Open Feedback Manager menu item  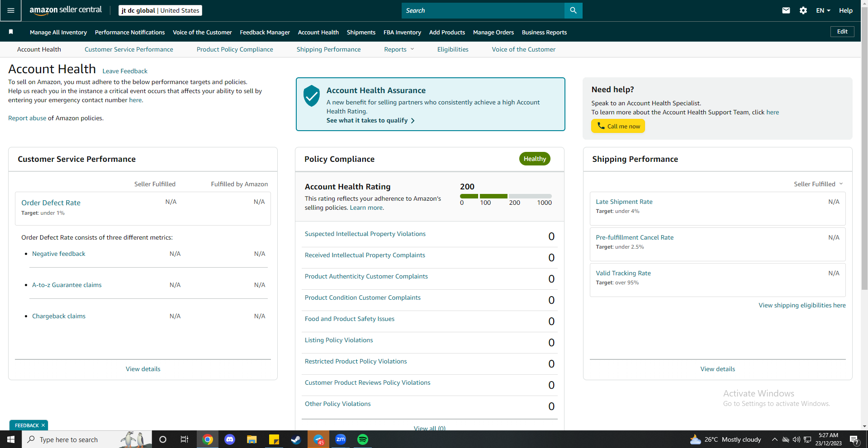[265, 32]
